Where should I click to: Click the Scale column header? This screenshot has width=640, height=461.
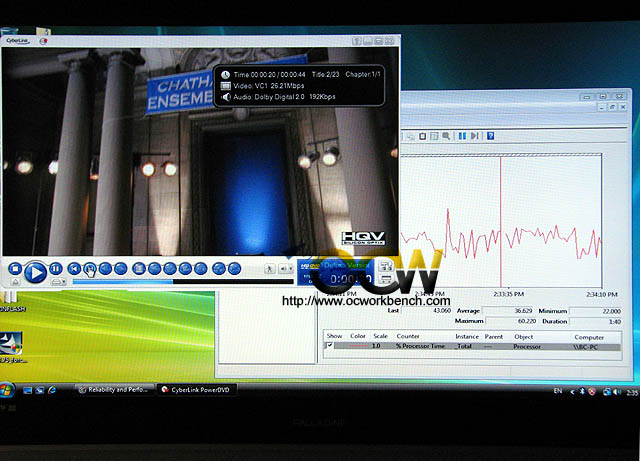click(x=380, y=336)
